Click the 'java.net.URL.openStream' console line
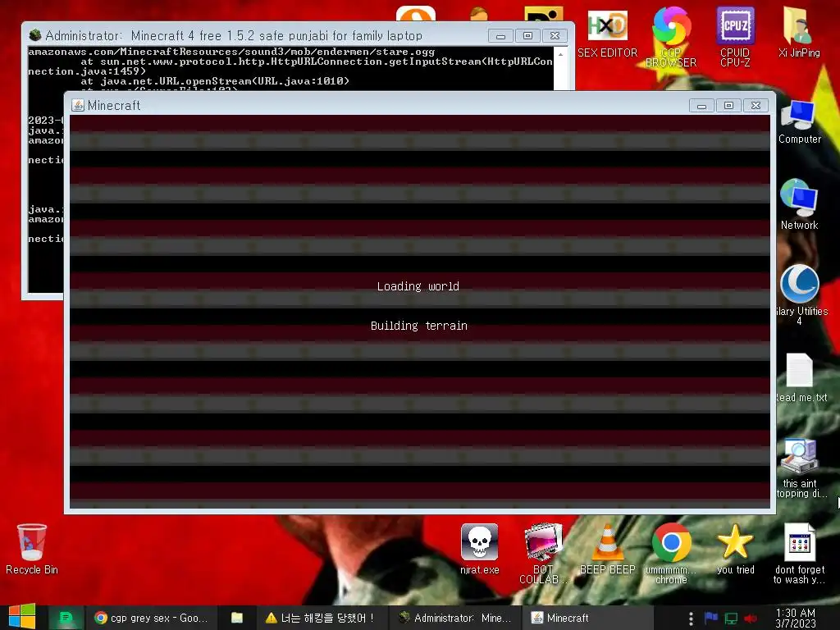This screenshot has height=630, width=840. click(215, 81)
